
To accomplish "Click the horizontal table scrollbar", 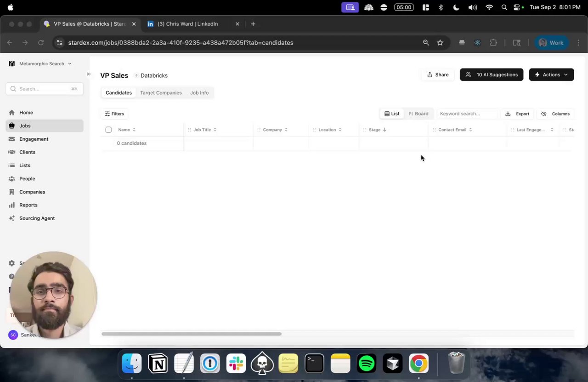I will (192, 334).
